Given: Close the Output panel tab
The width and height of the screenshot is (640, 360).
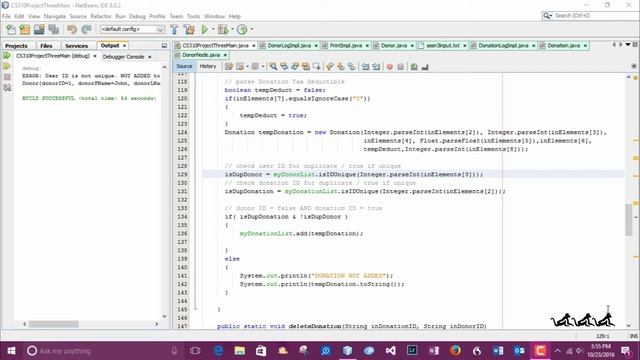Looking at the screenshot, I should pyautogui.click(x=124, y=46).
